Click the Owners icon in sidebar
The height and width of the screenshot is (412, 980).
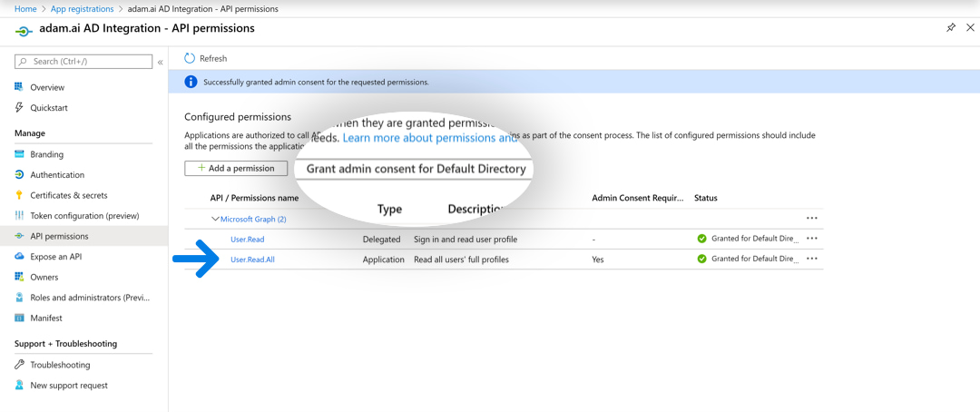click(x=19, y=277)
